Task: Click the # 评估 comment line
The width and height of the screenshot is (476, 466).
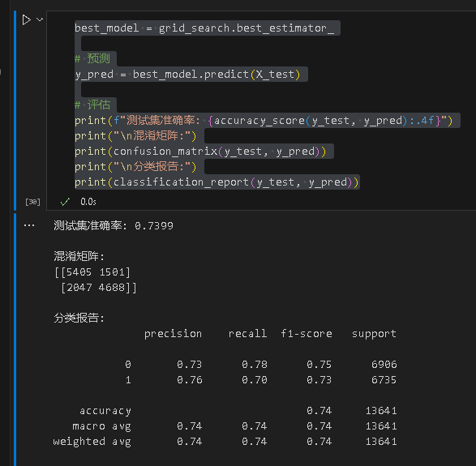Action: (x=92, y=105)
